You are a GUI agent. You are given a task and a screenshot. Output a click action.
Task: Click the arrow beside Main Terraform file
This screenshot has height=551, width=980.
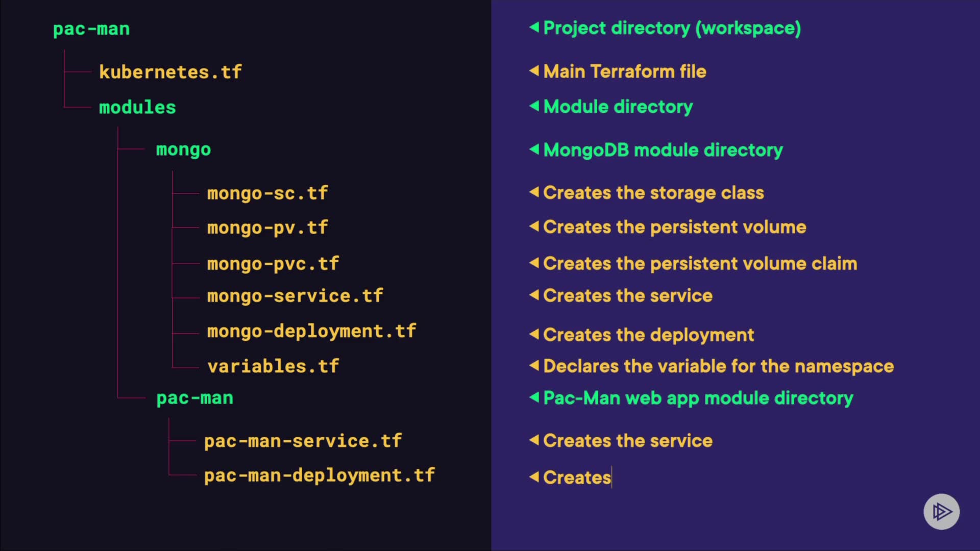click(534, 70)
